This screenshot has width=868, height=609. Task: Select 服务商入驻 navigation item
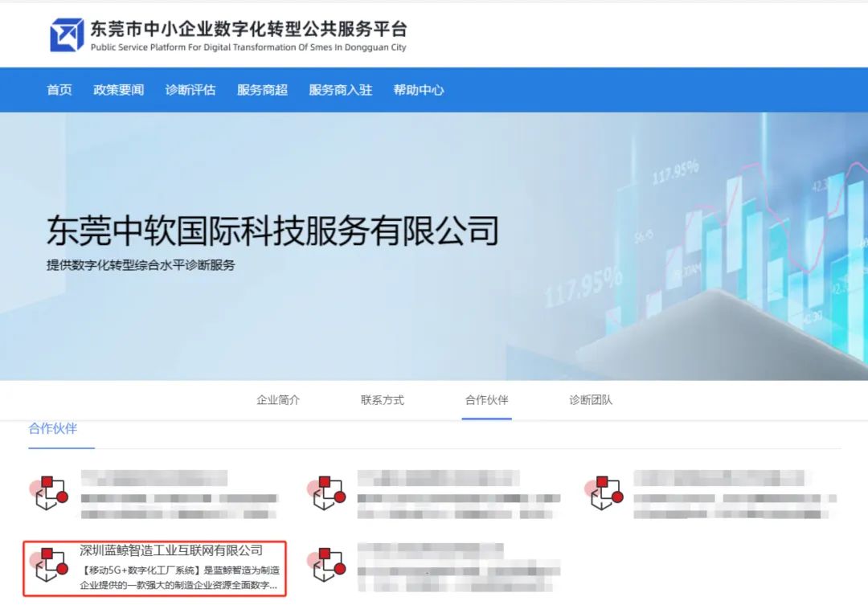click(341, 90)
